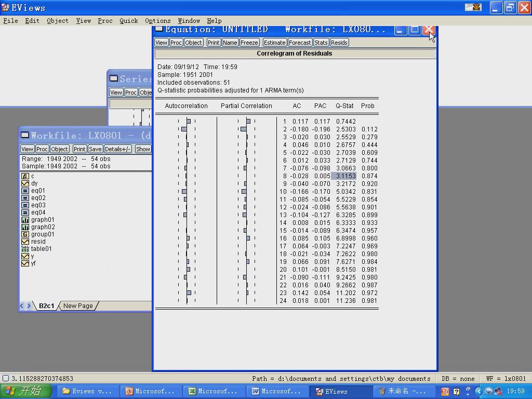The image size is (532, 399).
Task: Open the eq03 equation icon
Action: [25, 205]
